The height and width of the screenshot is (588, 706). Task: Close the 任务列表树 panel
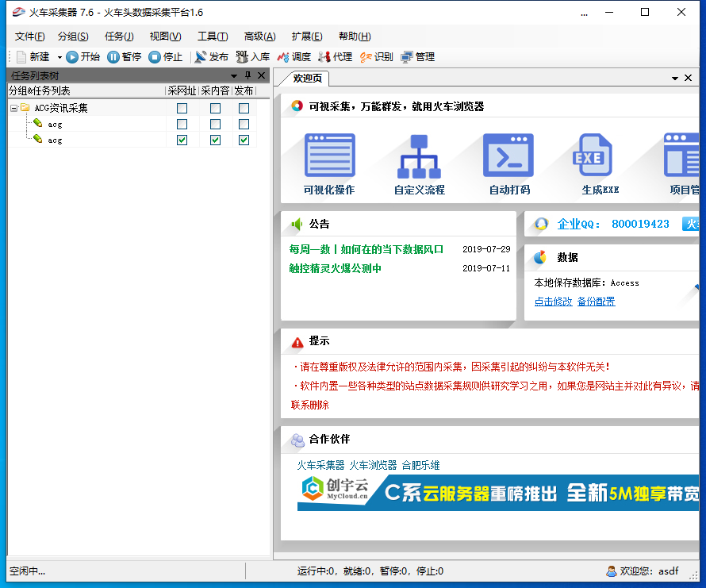pos(261,75)
